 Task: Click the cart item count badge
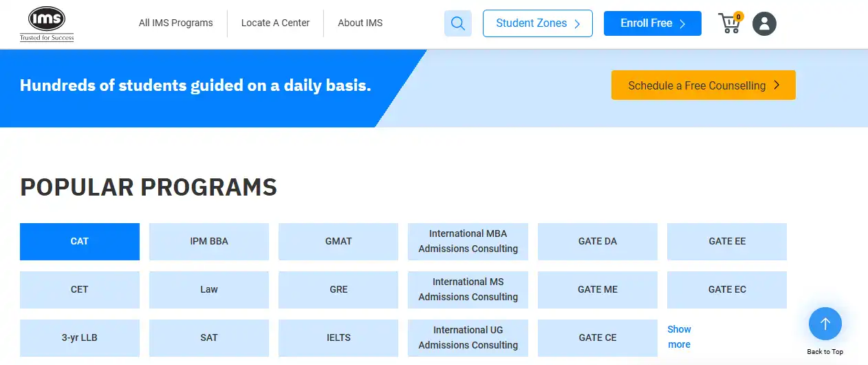point(738,17)
